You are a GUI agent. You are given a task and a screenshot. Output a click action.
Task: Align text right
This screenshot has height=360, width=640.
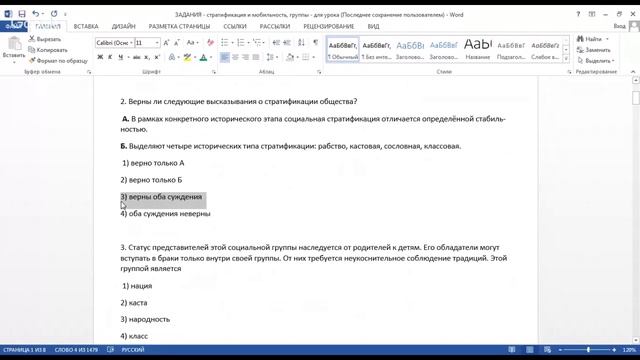point(245,58)
